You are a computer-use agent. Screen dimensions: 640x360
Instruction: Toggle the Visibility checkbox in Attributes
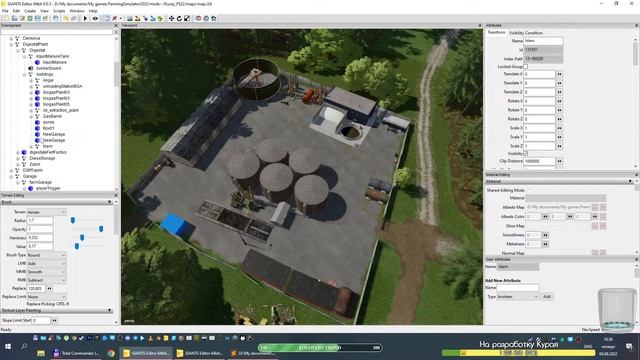pyautogui.click(x=526, y=153)
